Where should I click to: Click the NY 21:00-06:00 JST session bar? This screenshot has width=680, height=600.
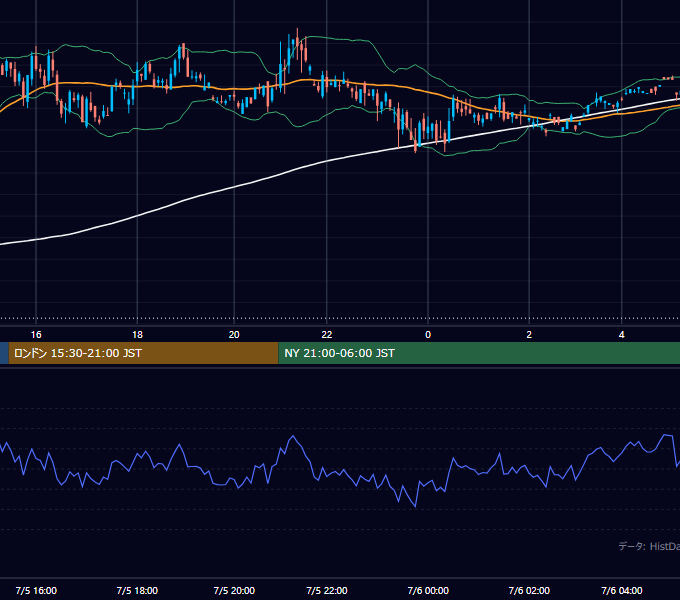pos(479,353)
